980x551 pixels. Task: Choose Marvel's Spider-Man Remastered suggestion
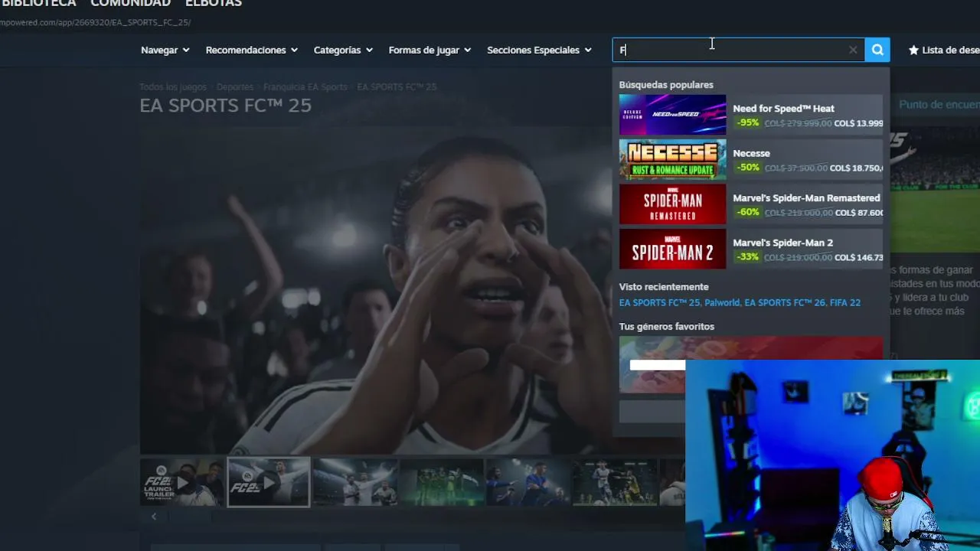750,204
